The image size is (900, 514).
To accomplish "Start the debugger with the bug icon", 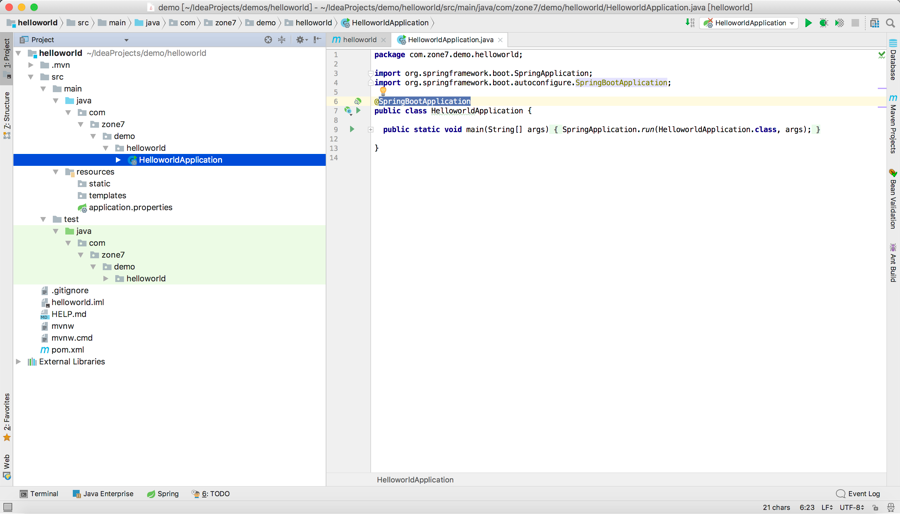I will coord(824,23).
